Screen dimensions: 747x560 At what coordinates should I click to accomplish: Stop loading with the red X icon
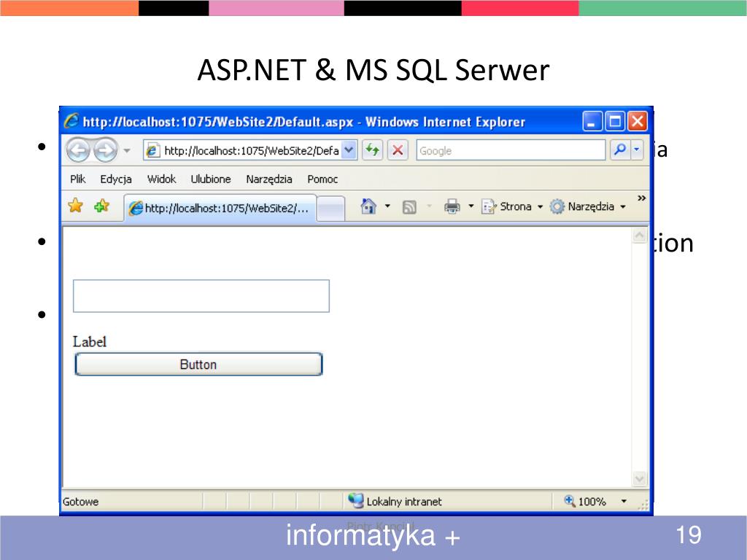(398, 150)
